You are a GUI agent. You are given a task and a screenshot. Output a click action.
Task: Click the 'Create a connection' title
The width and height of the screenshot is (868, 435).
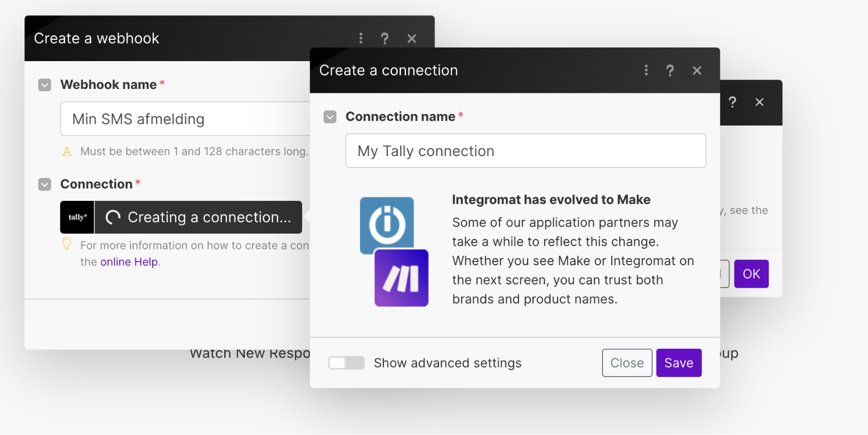coord(388,70)
